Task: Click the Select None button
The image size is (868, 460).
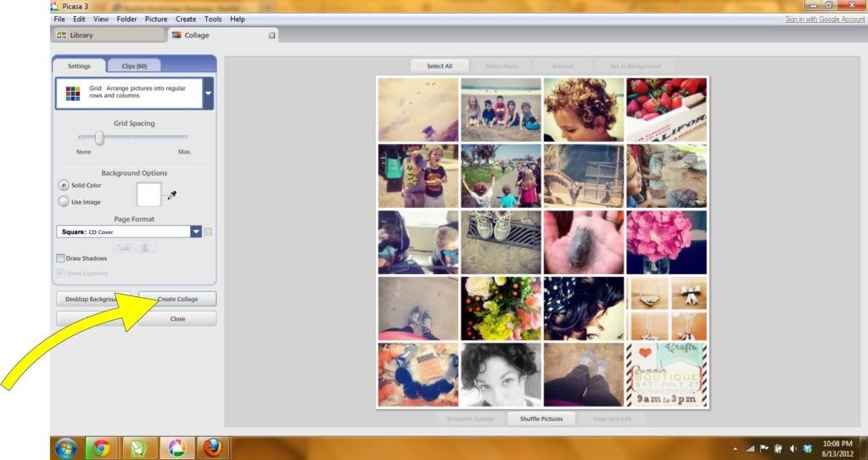Action: pos(501,66)
